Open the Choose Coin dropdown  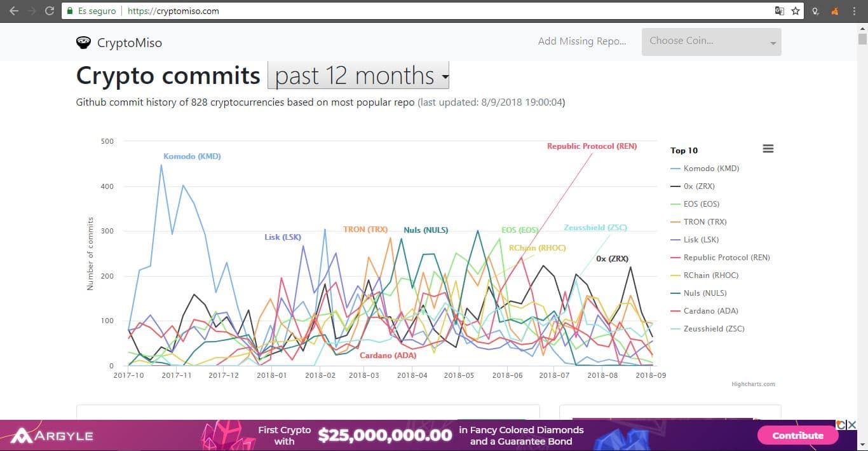point(711,42)
